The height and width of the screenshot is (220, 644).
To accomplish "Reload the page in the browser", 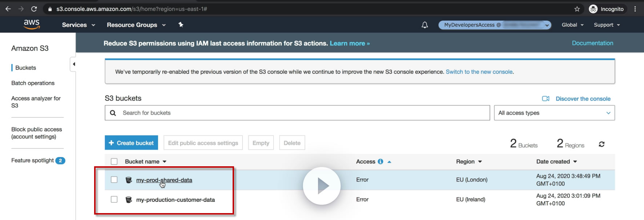I will (x=34, y=9).
